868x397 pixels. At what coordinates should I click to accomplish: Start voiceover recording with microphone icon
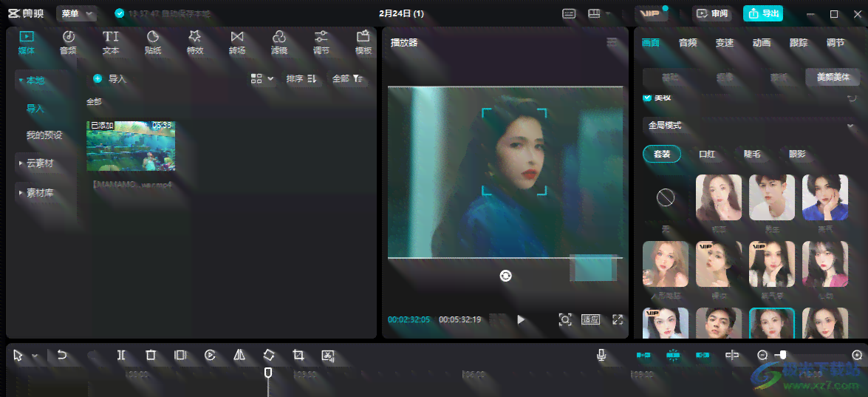pos(602,355)
